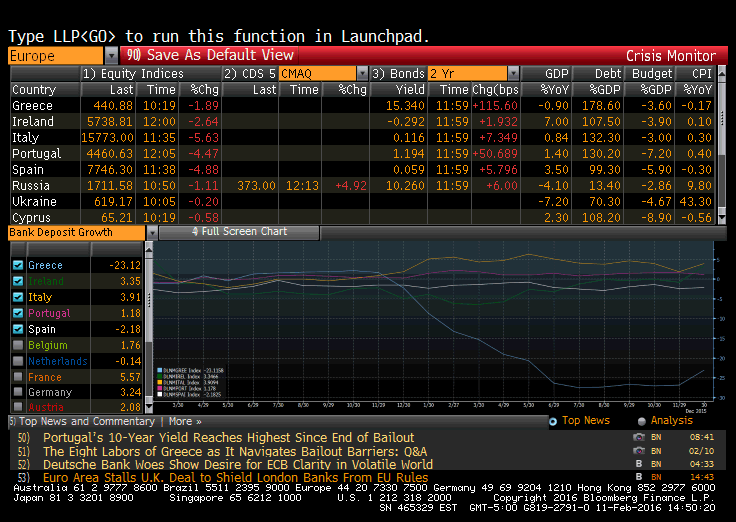Select the Bonds header tab

[x=398, y=74]
